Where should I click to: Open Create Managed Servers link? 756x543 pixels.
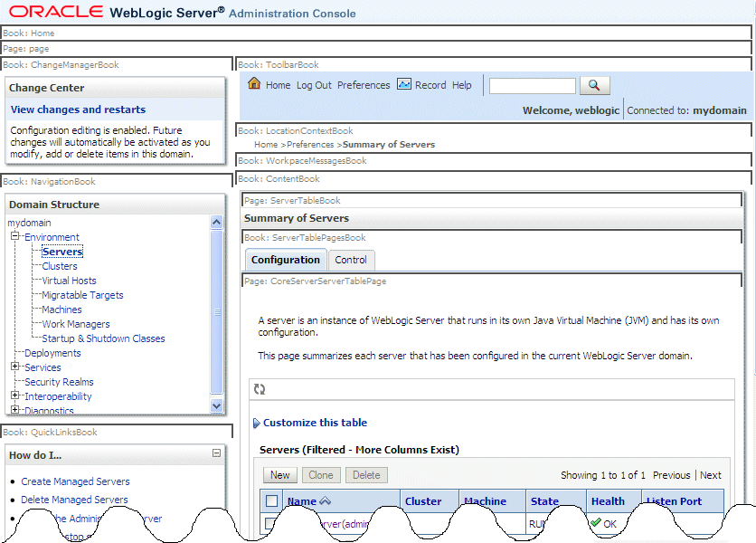pos(75,481)
